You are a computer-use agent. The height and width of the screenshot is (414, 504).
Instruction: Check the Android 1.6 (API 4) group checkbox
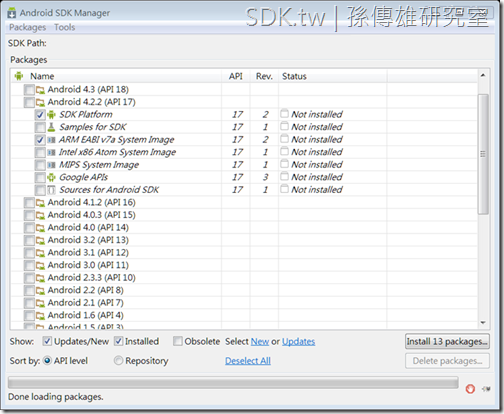pyautogui.click(x=29, y=315)
